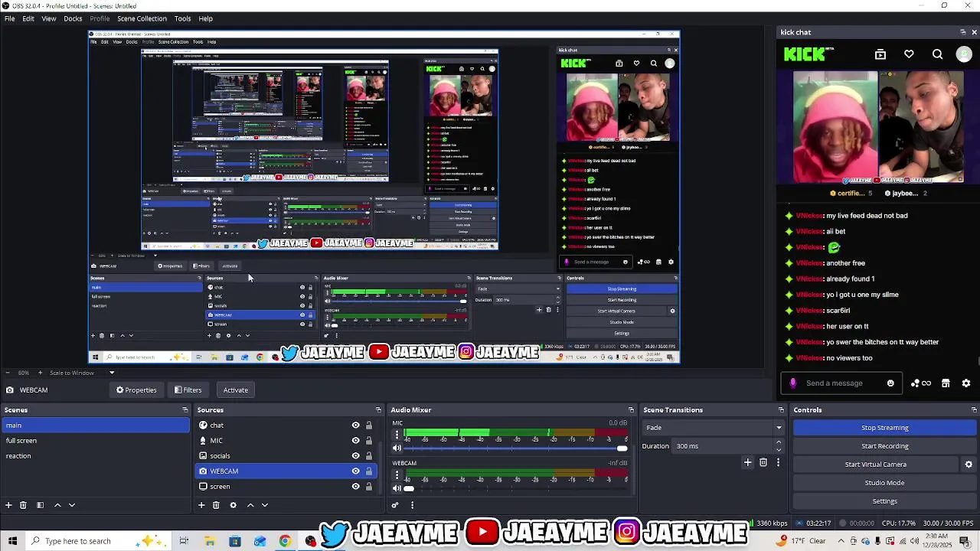Open virtual camera settings gear

coord(969,465)
